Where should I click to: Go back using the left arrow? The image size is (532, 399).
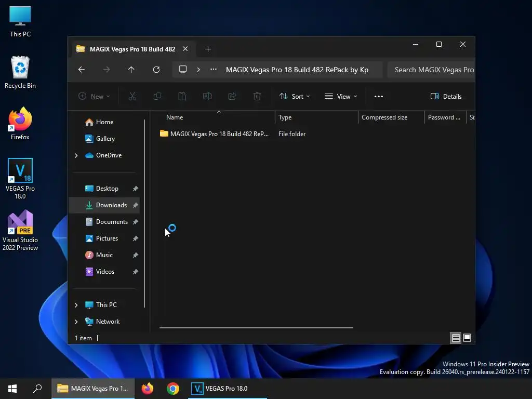pyautogui.click(x=82, y=70)
